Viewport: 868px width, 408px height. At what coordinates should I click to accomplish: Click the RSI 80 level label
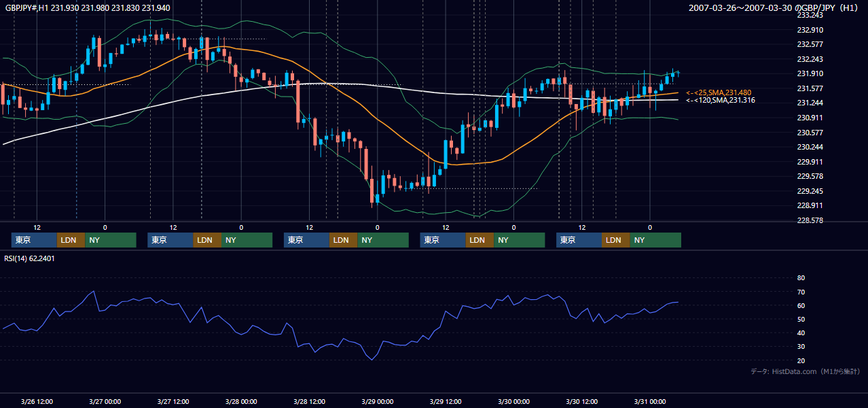pyautogui.click(x=801, y=278)
